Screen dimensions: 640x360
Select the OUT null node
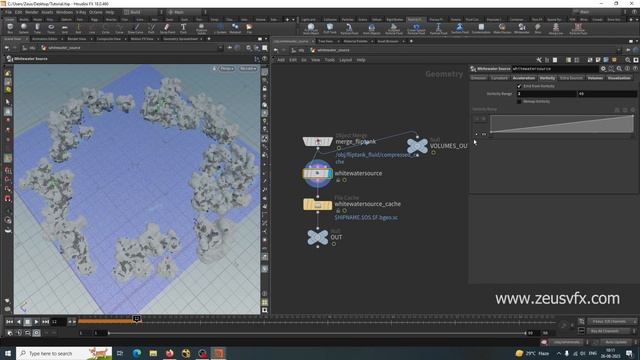318,237
